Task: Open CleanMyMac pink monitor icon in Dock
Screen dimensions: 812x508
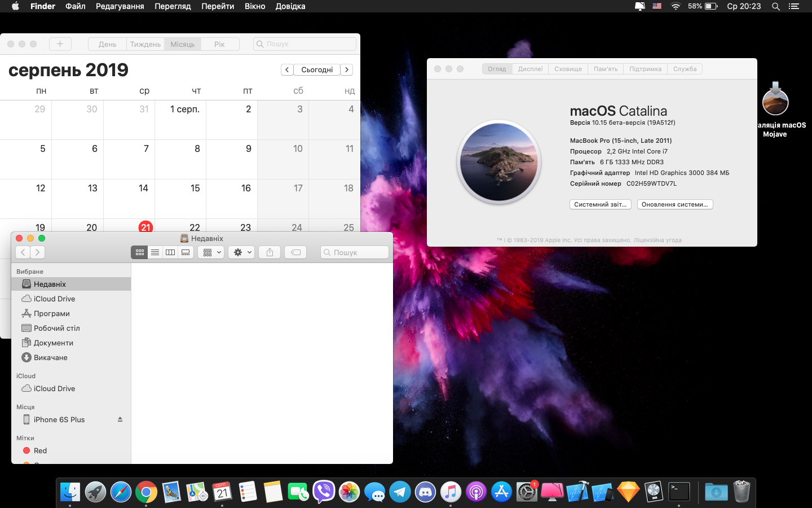Action: click(x=552, y=492)
